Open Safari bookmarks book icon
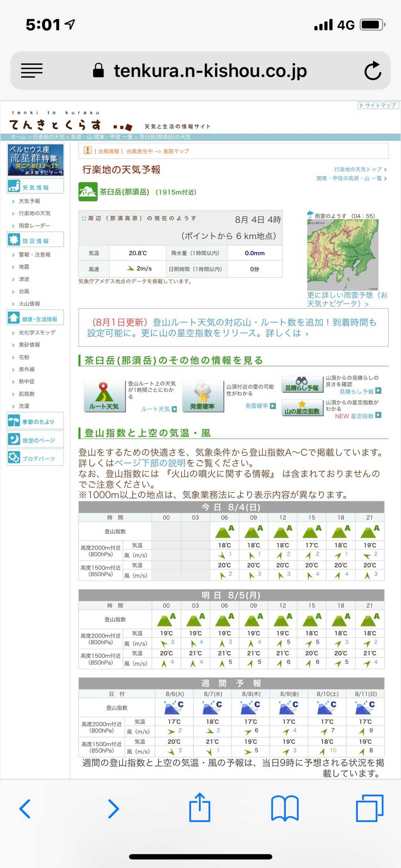Viewport: 401px width, 868px height. 285,809
